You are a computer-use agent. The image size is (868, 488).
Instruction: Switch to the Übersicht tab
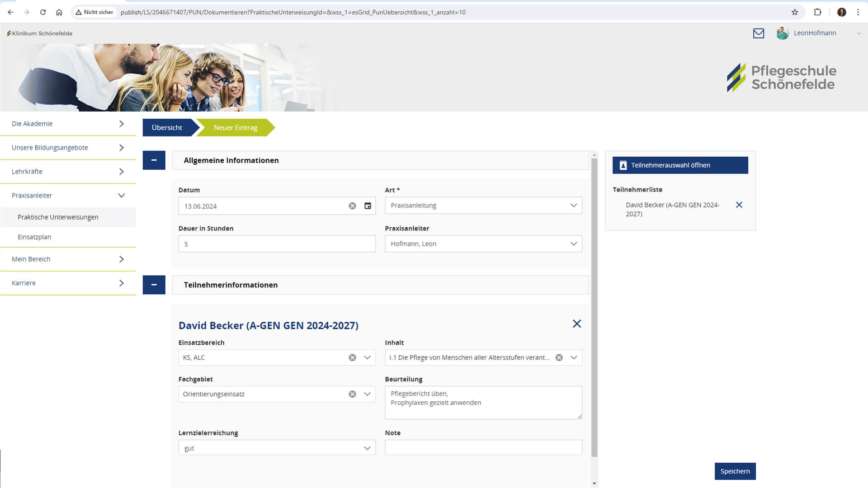click(x=167, y=128)
